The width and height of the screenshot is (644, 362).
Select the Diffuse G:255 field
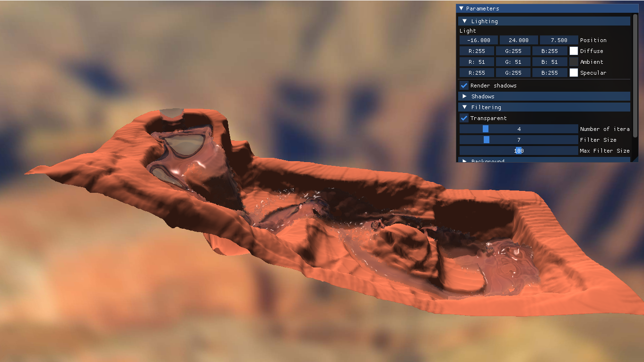coord(513,51)
